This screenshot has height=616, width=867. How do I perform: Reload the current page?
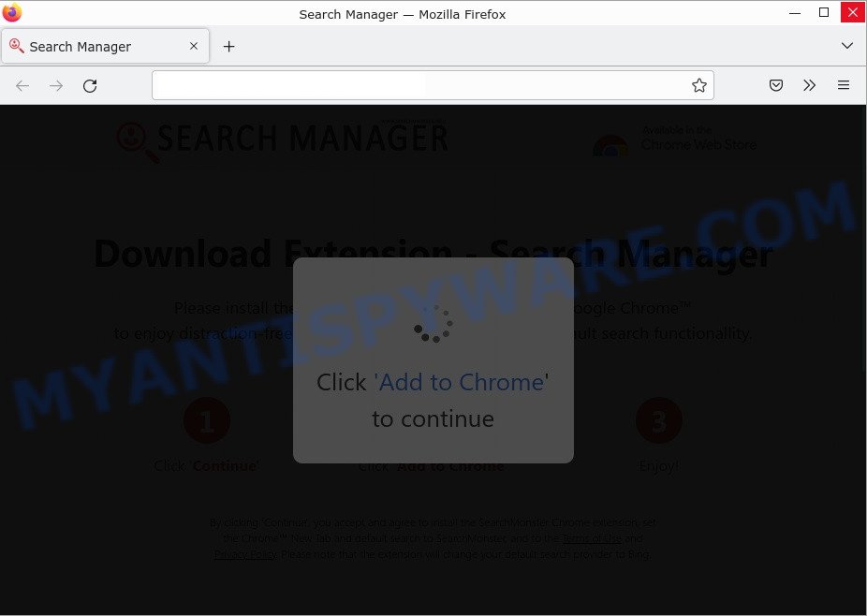coord(90,86)
